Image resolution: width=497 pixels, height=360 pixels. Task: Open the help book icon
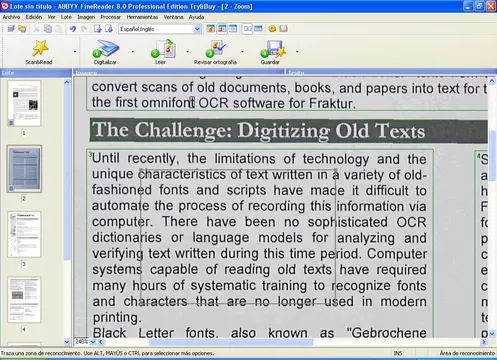pos(283,29)
